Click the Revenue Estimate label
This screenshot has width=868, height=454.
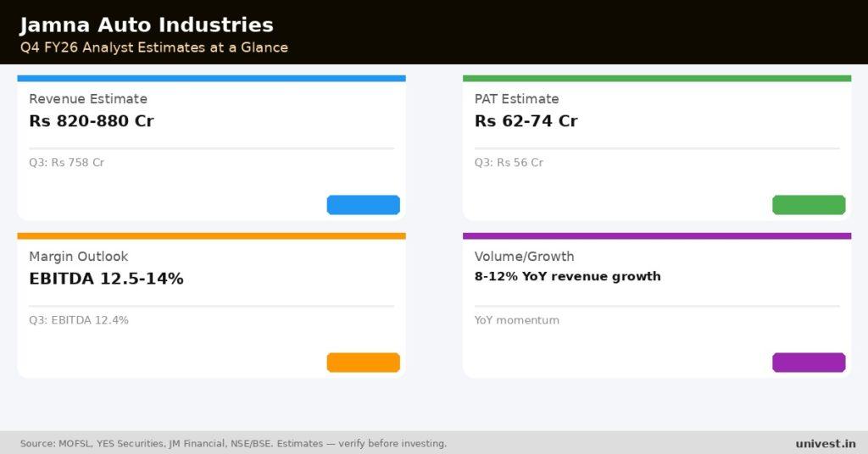(x=88, y=99)
